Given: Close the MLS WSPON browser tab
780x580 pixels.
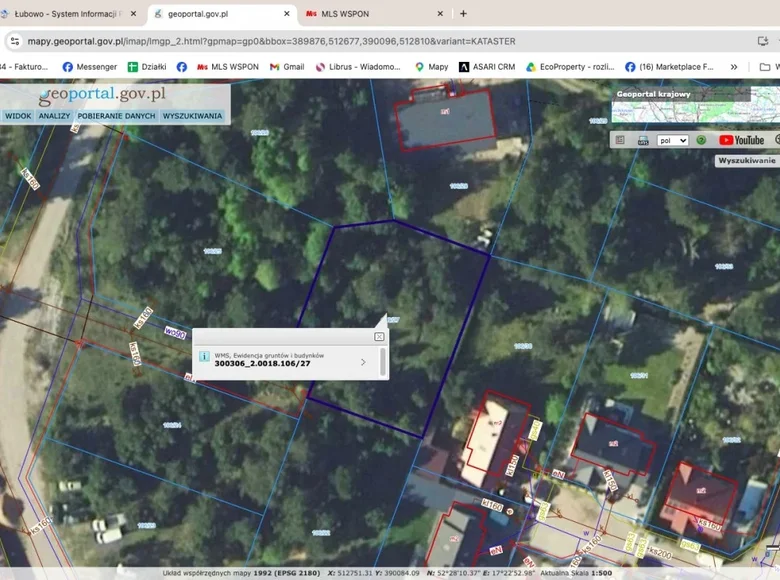Looking at the screenshot, I should tap(440, 14).
